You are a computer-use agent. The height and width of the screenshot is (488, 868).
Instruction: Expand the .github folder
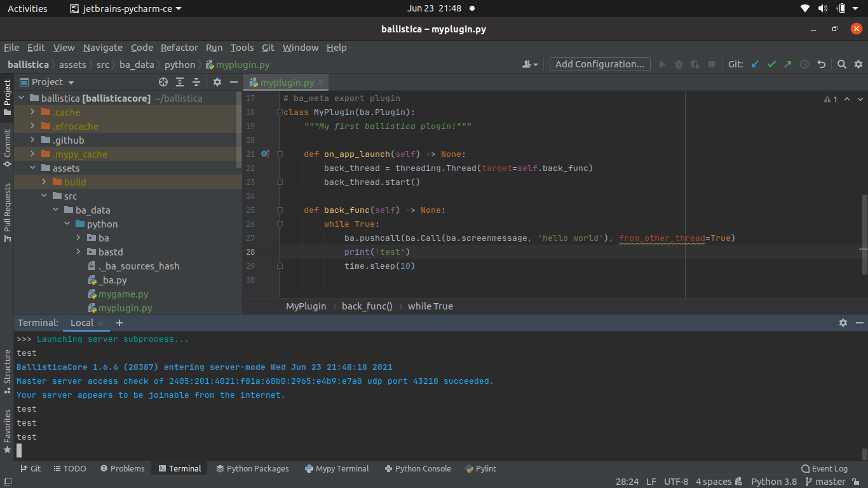pyautogui.click(x=31, y=140)
